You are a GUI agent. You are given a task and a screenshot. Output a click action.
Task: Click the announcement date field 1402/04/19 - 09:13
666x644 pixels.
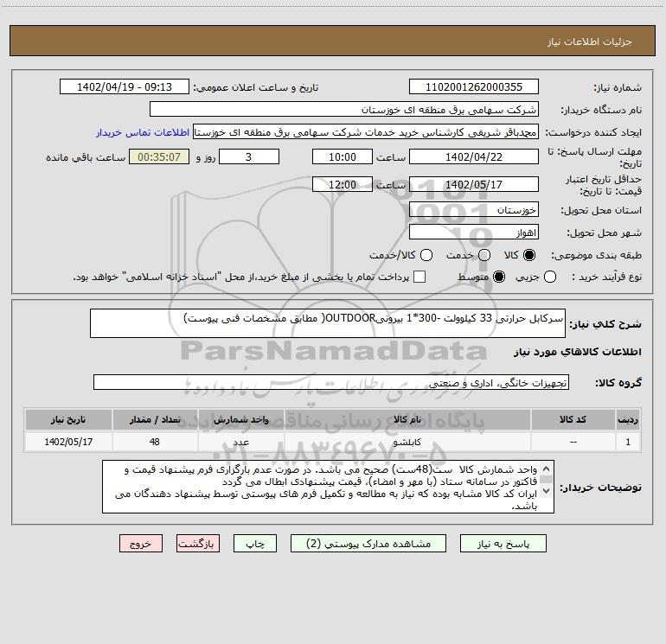(125, 87)
